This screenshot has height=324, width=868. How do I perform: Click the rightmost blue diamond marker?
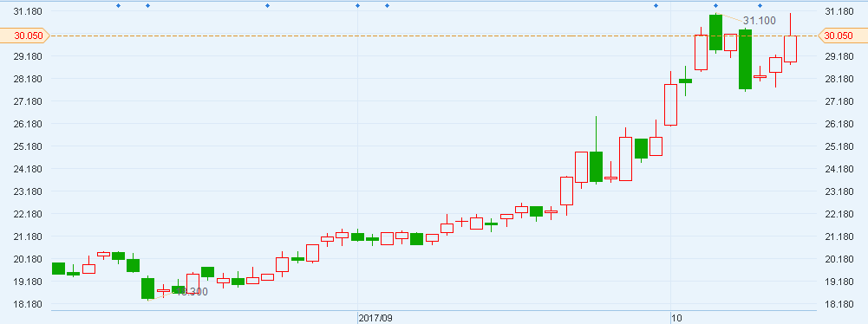pos(760,5)
